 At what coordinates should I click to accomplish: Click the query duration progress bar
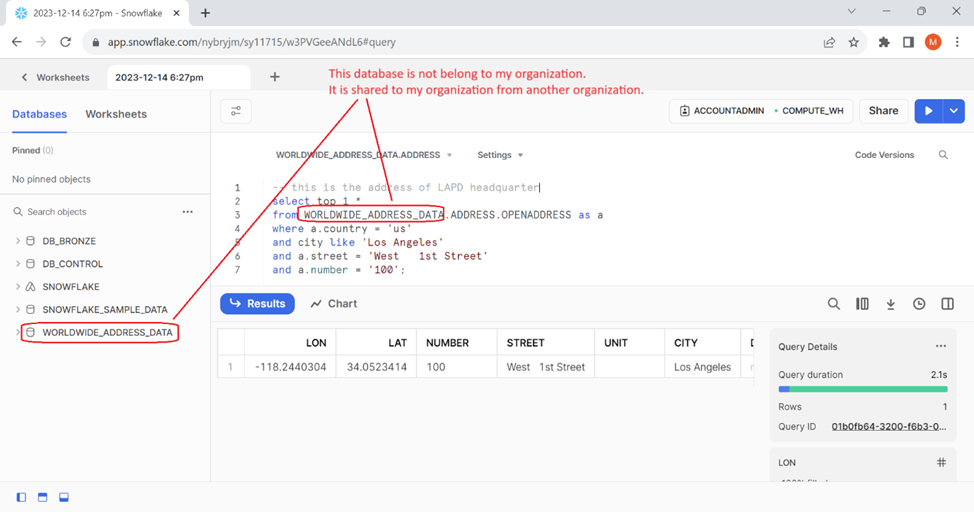tap(862, 389)
